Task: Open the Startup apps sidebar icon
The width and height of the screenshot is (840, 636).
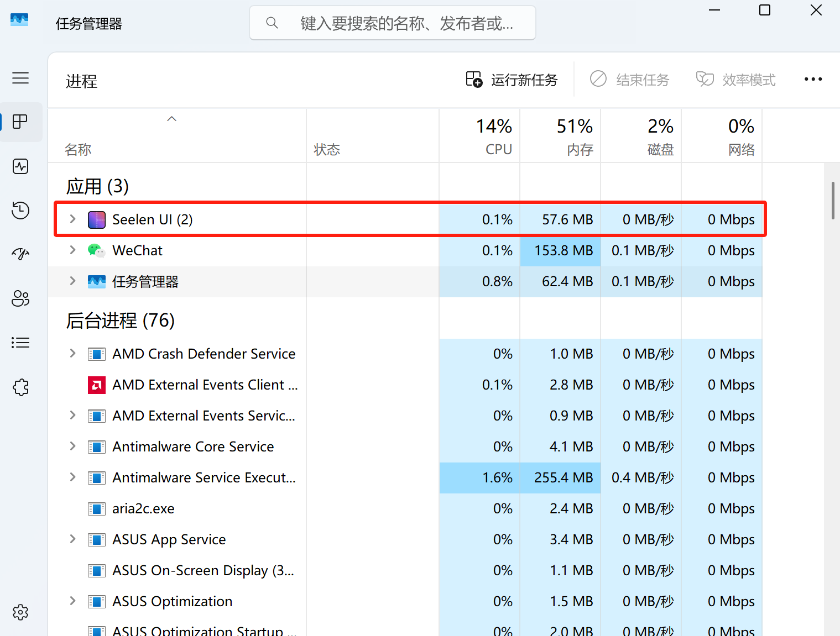Action: pos(20,254)
